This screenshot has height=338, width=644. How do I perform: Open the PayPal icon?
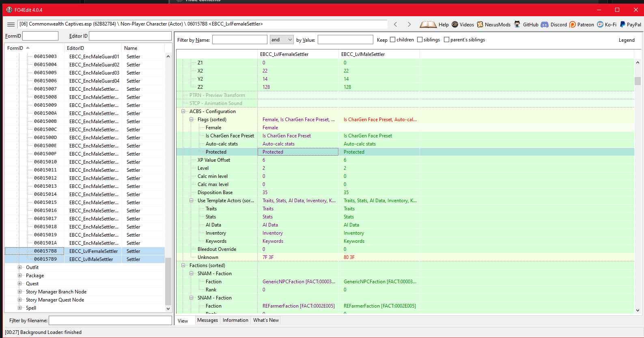[x=622, y=24]
